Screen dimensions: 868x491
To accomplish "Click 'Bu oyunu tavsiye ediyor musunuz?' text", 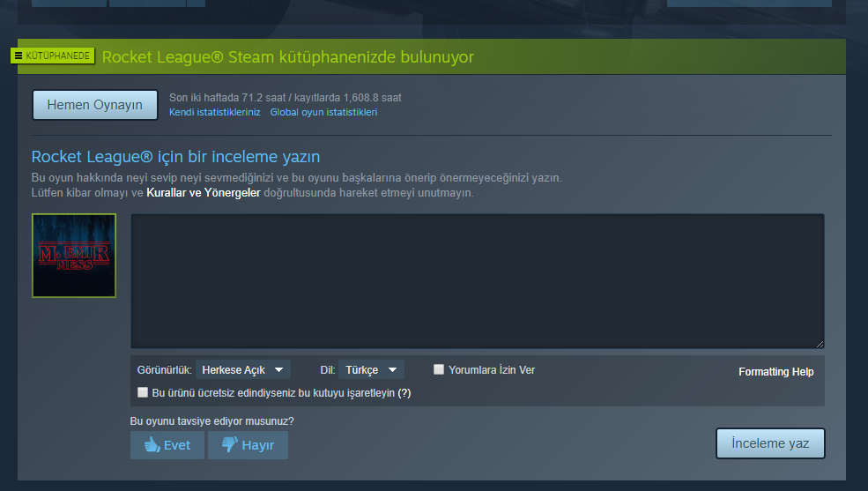I will 212,421.
